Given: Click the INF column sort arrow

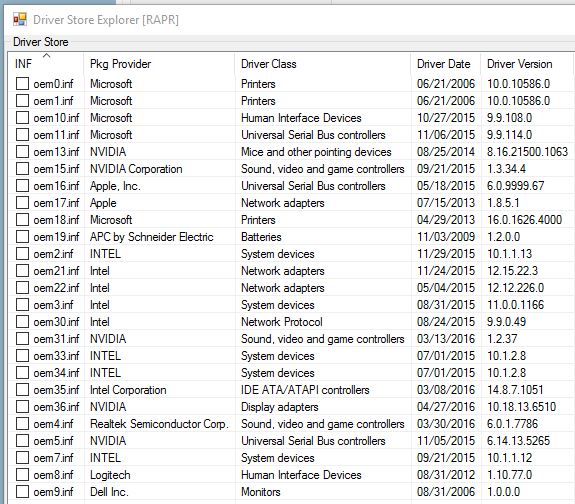Looking at the screenshot, I should [47, 56].
